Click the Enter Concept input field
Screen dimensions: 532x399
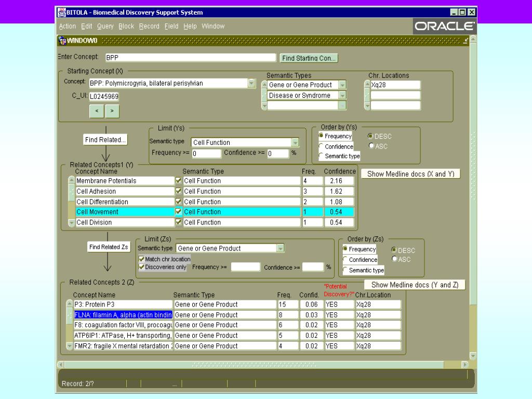191,57
